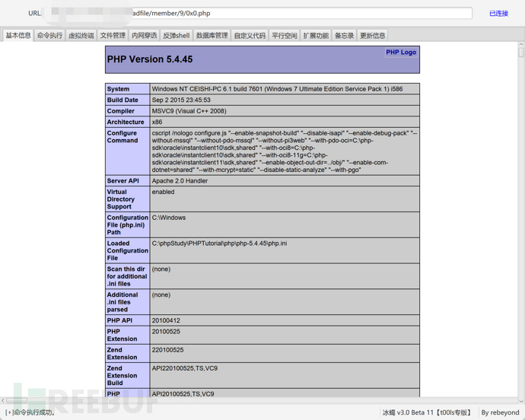Select the 平行空间 tab

click(x=285, y=36)
